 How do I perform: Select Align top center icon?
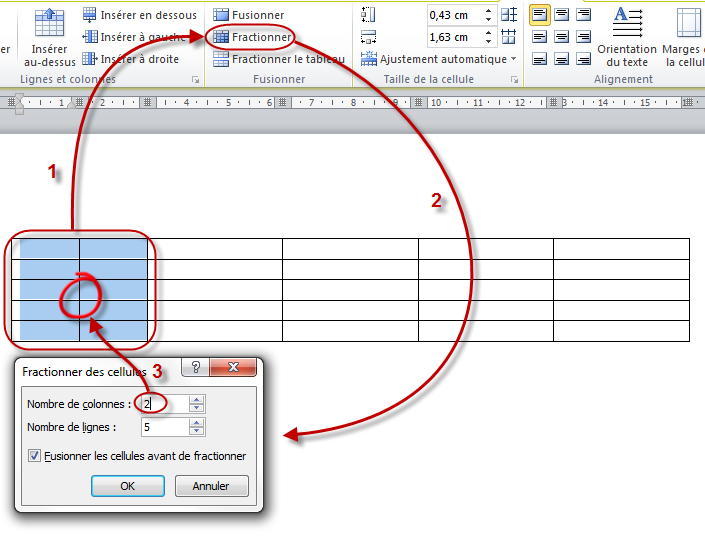point(562,15)
